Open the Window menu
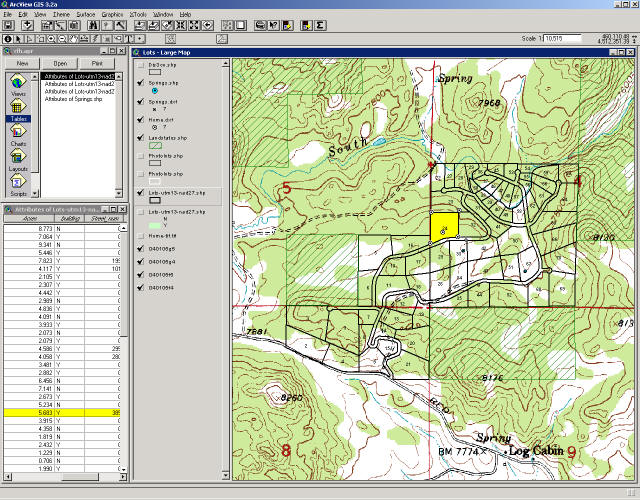Image resolution: width=640 pixels, height=500 pixels. (x=163, y=14)
